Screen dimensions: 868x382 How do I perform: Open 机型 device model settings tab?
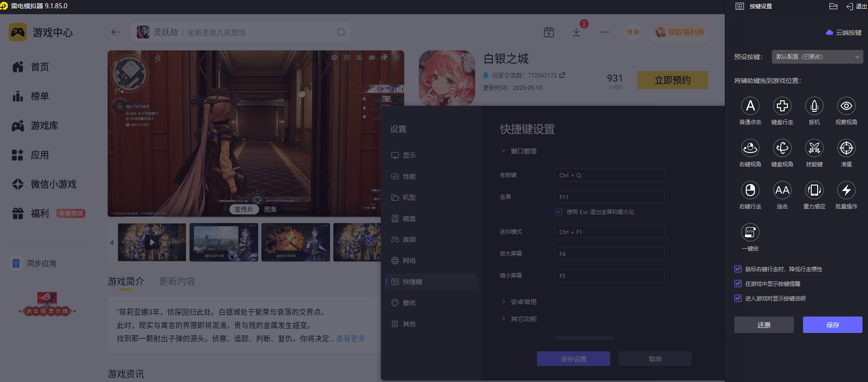(x=431, y=197)
